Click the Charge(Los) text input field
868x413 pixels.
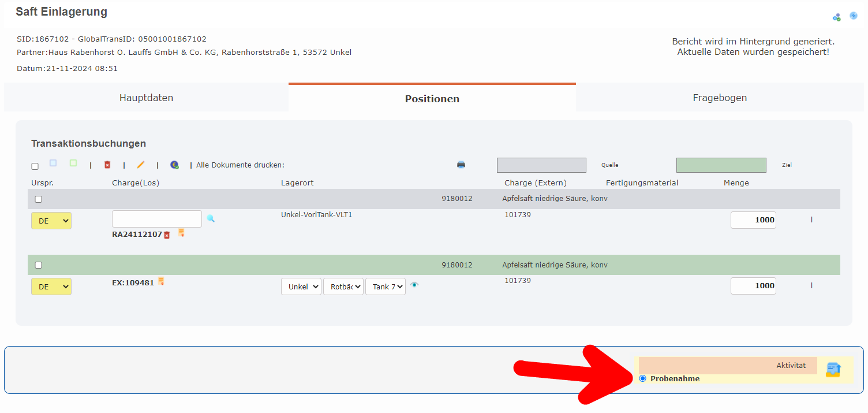(x=157, y=219)
